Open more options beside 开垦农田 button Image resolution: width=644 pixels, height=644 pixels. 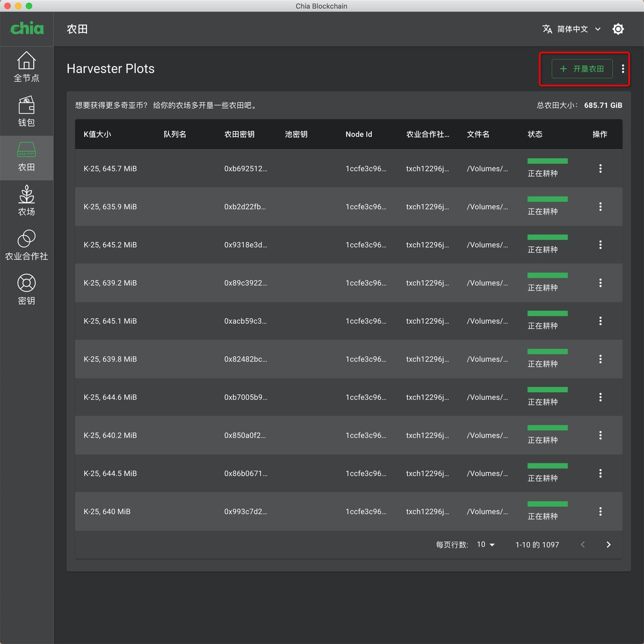tap(623, 69)
